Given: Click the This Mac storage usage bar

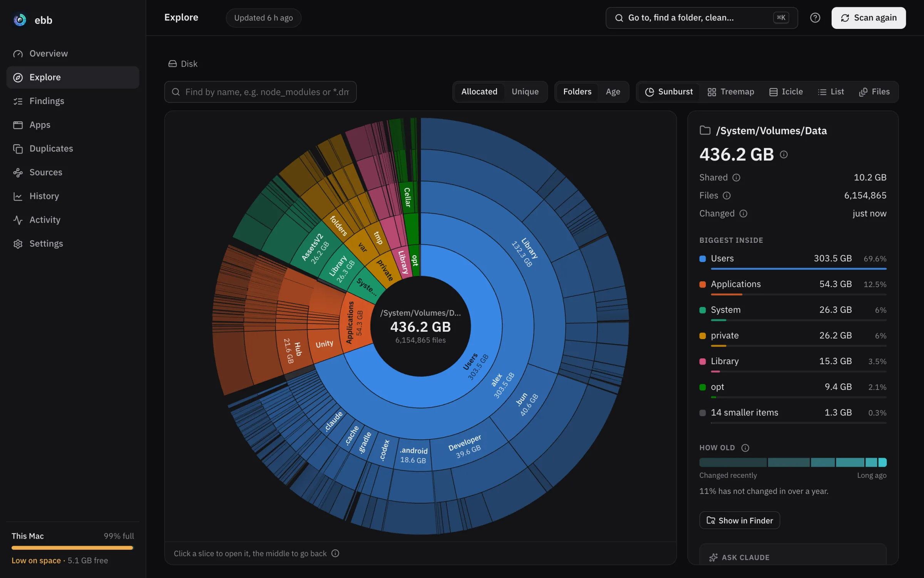Looking at the screenshot, I should pyautogui.click(x=72, y=548).
